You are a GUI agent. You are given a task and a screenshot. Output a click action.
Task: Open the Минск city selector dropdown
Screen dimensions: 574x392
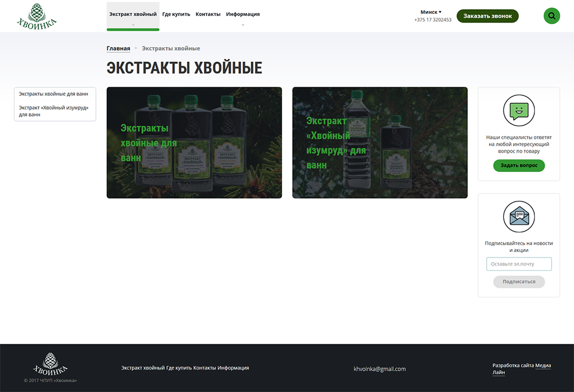[x=431, y=12]
